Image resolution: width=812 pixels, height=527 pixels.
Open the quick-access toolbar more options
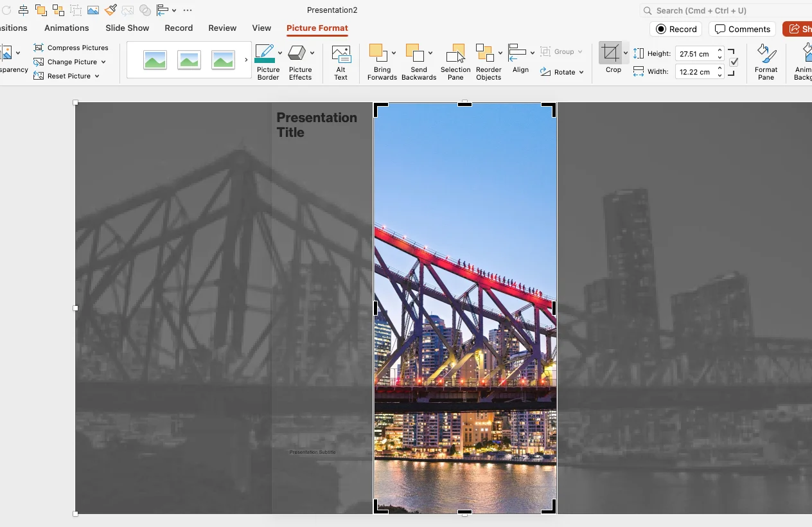point(188,10)
